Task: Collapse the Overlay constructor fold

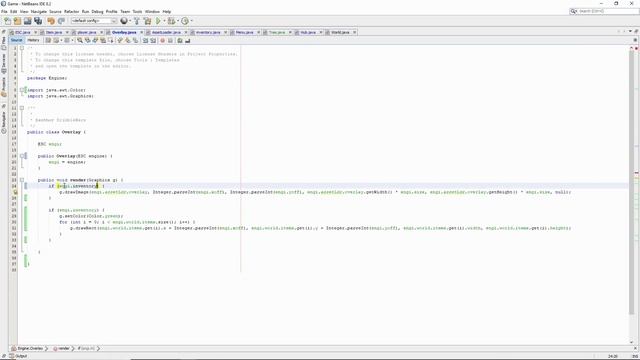Action: 22,156
